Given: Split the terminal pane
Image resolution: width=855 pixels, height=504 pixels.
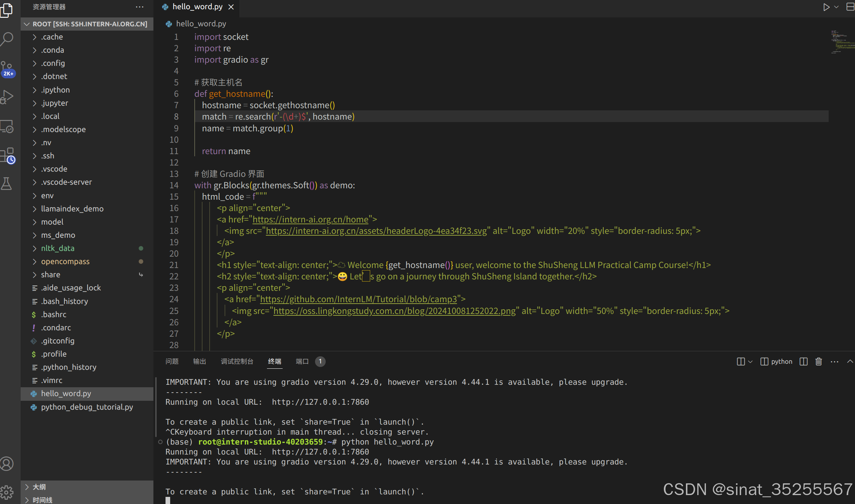Looking at the screenshot, I should [x=803, y=361].
